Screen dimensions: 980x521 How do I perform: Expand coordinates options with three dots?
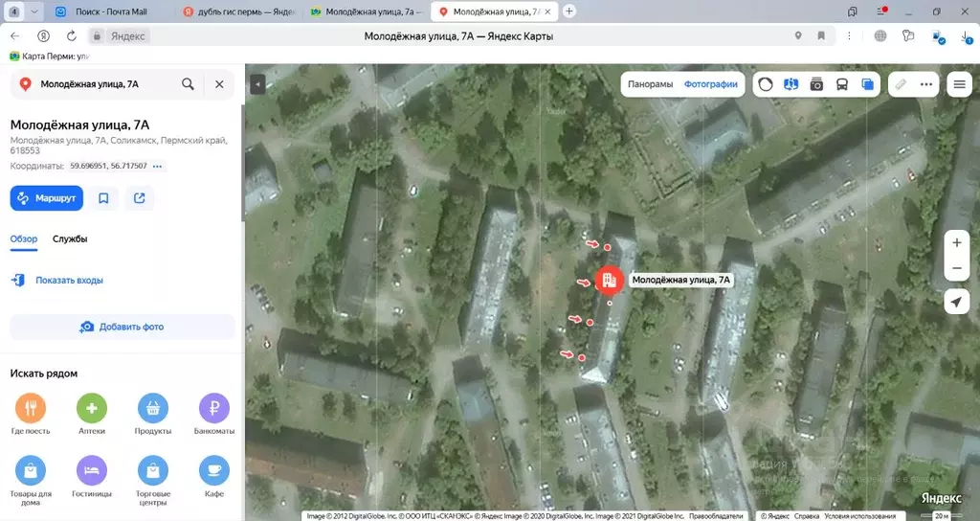click(x=158, y=167)
